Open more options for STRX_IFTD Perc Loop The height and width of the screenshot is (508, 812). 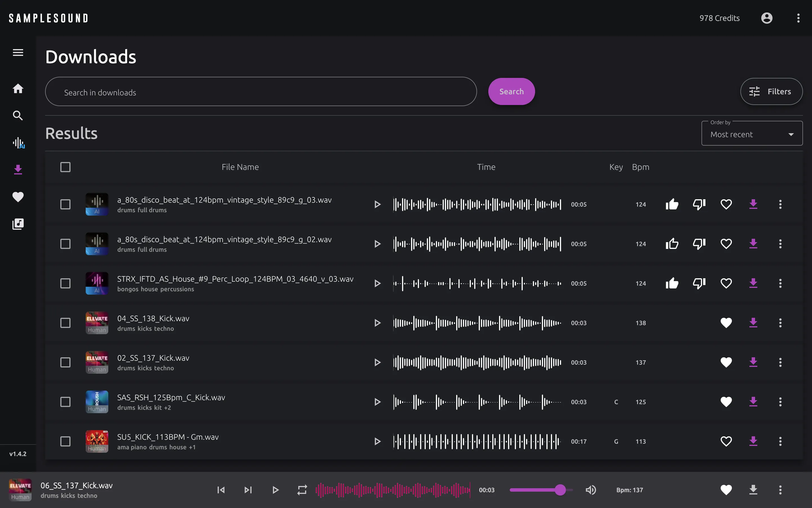(780, 284)
